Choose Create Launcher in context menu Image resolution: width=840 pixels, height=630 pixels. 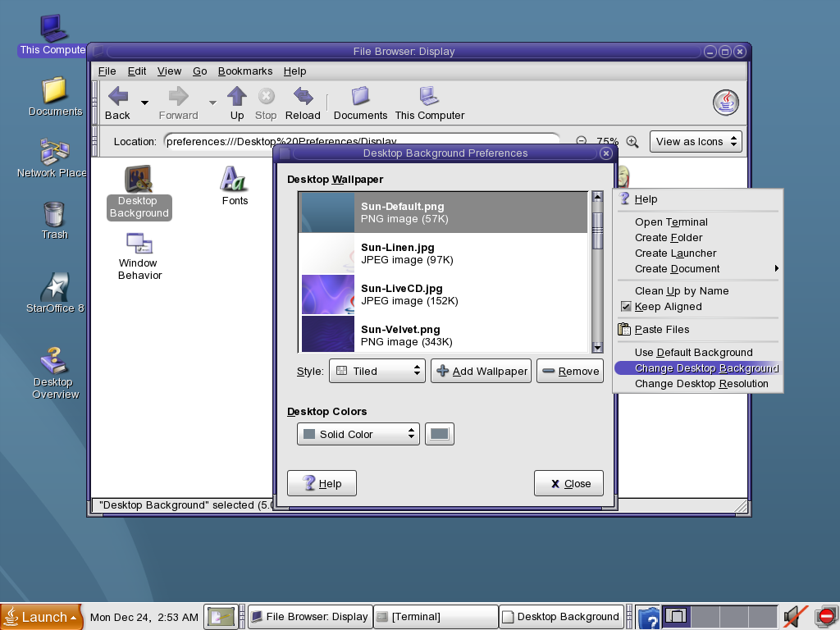697,253
